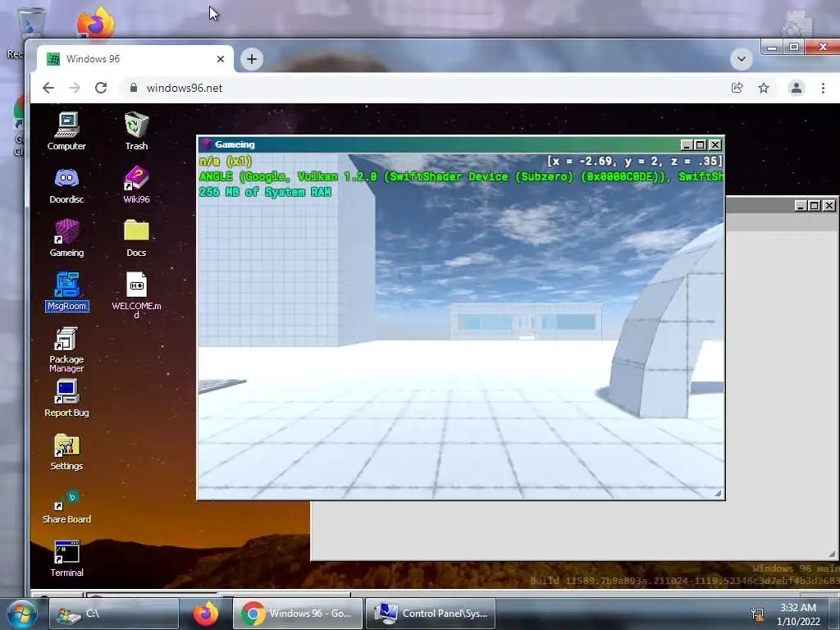Click the coordinates readout in Gameing
Screen dimensions: 840x630
point(635,161)
